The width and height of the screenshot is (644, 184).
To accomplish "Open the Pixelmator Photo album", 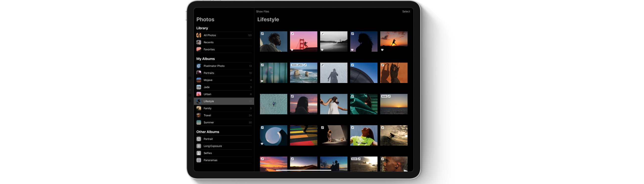I will pos(214,66).
